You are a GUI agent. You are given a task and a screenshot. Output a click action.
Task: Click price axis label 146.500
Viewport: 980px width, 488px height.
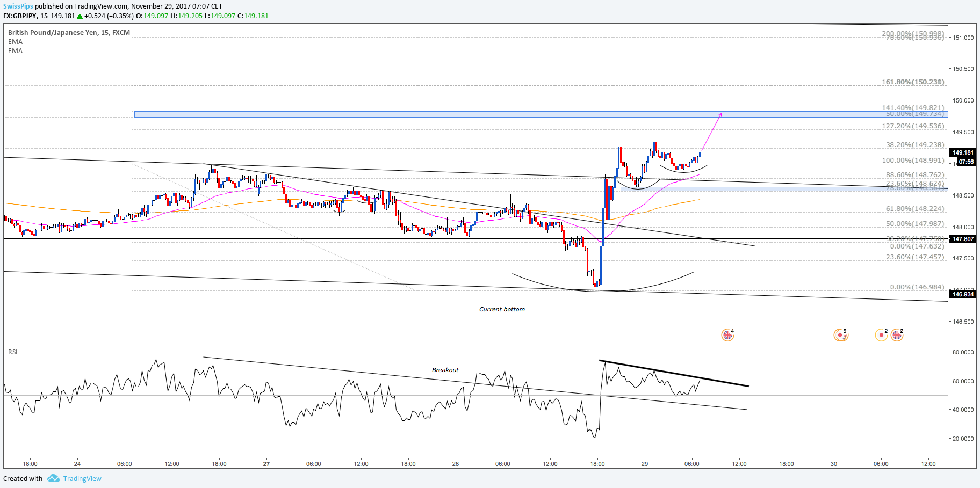[x=963, y=322]
